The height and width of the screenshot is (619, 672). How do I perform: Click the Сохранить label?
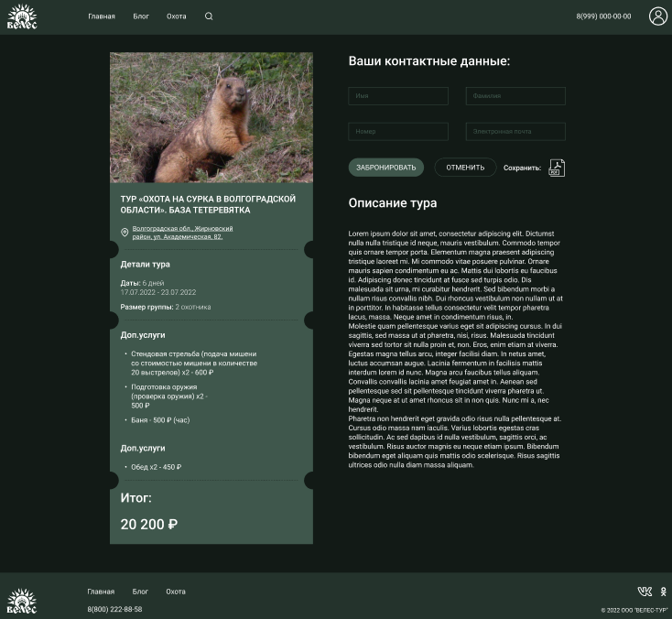[522, 168]
